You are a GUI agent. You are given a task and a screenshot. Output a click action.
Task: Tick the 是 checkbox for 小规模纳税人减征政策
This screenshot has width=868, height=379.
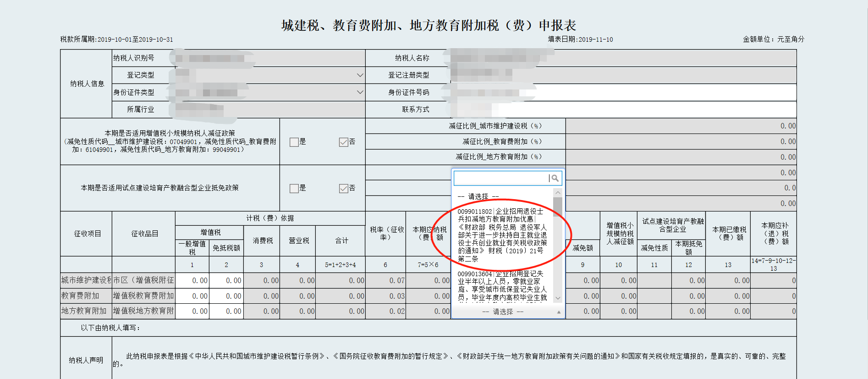(294, 142)
